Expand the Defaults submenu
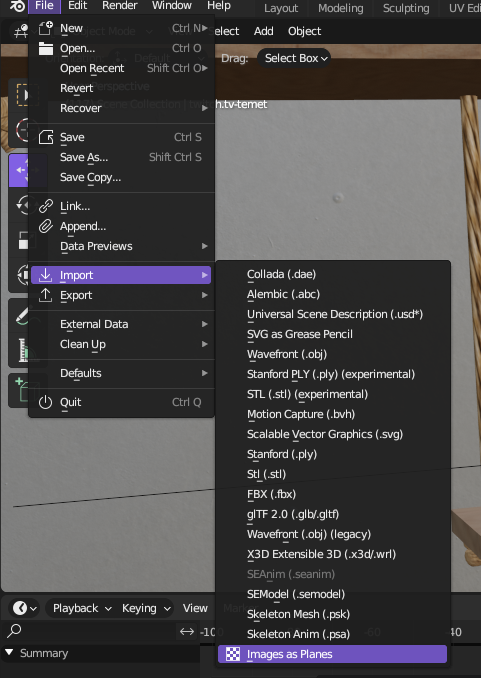481x678 pixels. coord(122,373)
